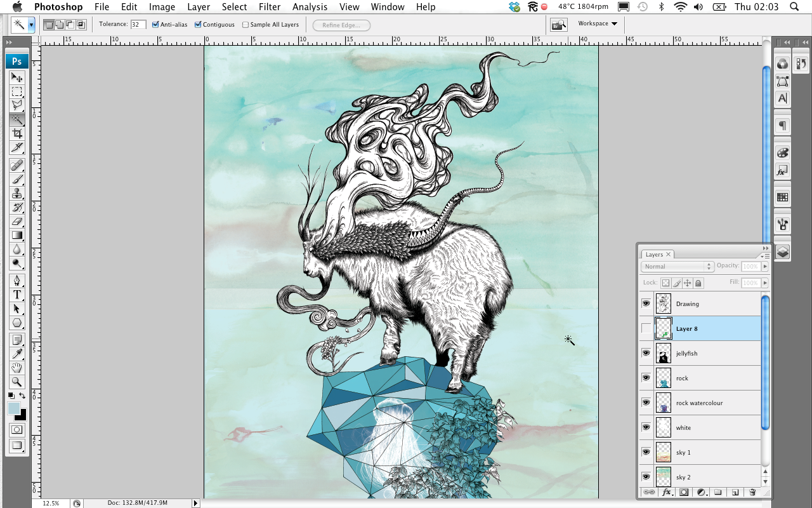Open the tool preset picker arrow
Viewport: 812px width, 508px height.
click(31, 25)
